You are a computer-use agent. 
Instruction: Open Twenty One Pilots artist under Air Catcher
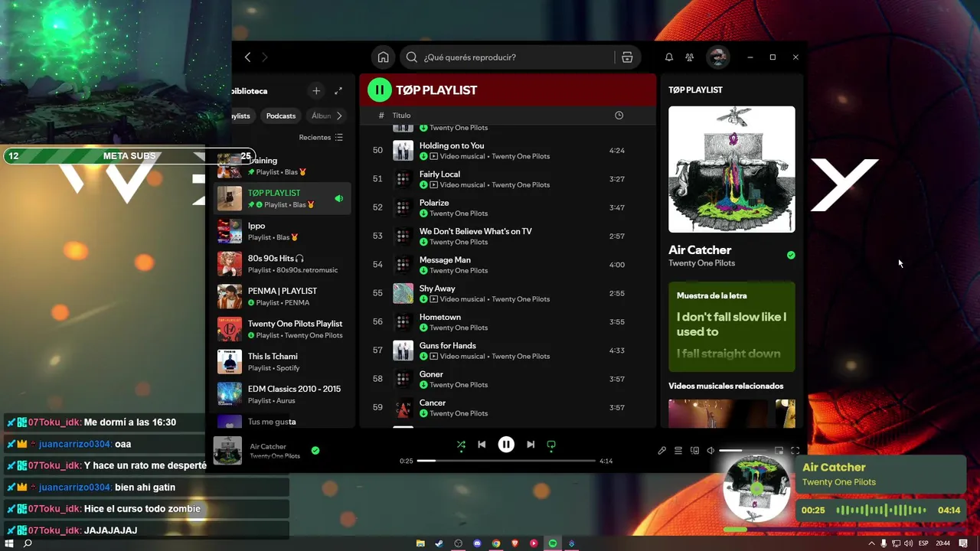pyautogui.click(x=701, y=263)
